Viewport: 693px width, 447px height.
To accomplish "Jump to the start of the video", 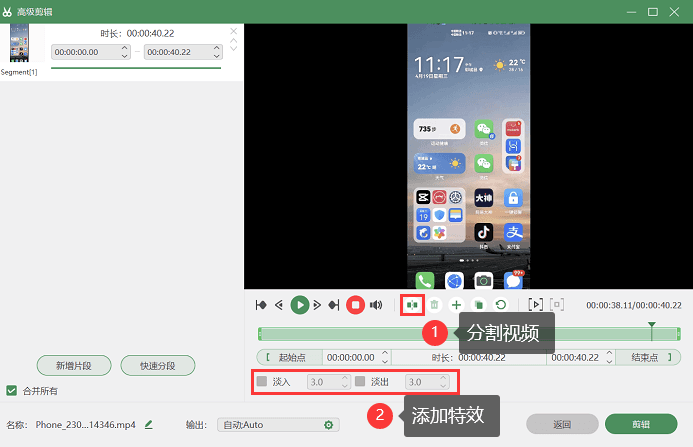I will click(261, 305).
